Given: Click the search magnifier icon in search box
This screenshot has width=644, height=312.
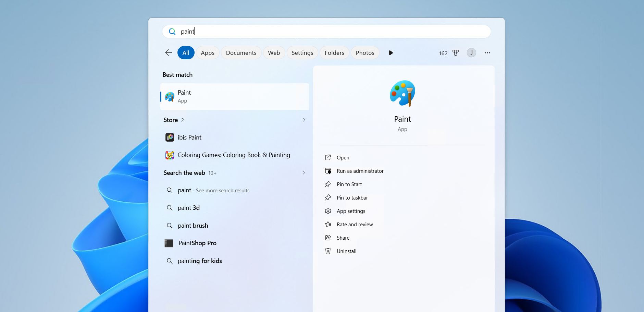Looking at the screenshot, I should tap(172, 32).
